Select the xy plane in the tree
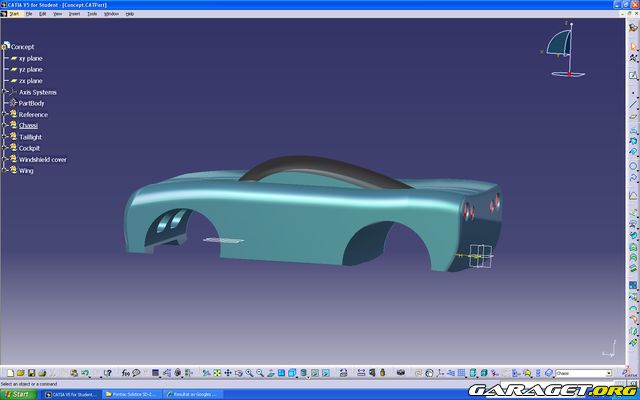The image size is (640, 400). [30, 58]
